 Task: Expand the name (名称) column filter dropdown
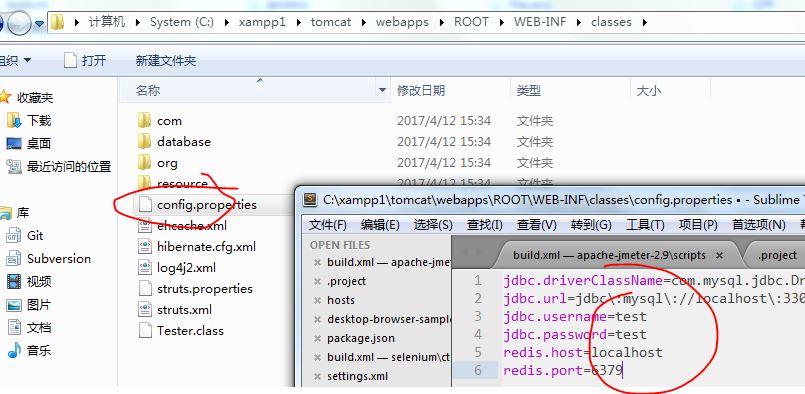click(382, 90)
